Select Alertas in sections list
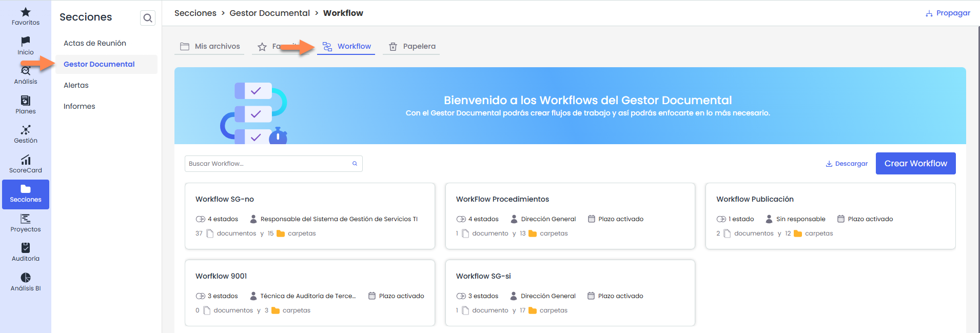This screenshot has width=980, height=333. coord(76,85)
